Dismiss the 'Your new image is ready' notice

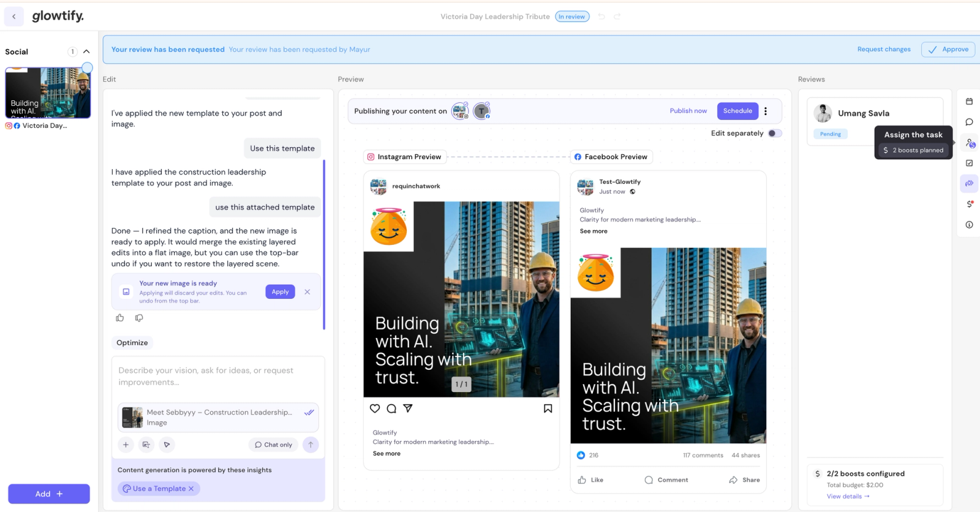point(307,292)
